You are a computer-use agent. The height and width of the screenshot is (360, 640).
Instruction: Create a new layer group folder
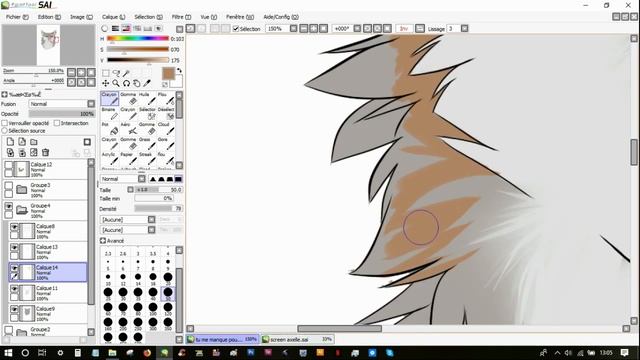(x=34, y=142)
